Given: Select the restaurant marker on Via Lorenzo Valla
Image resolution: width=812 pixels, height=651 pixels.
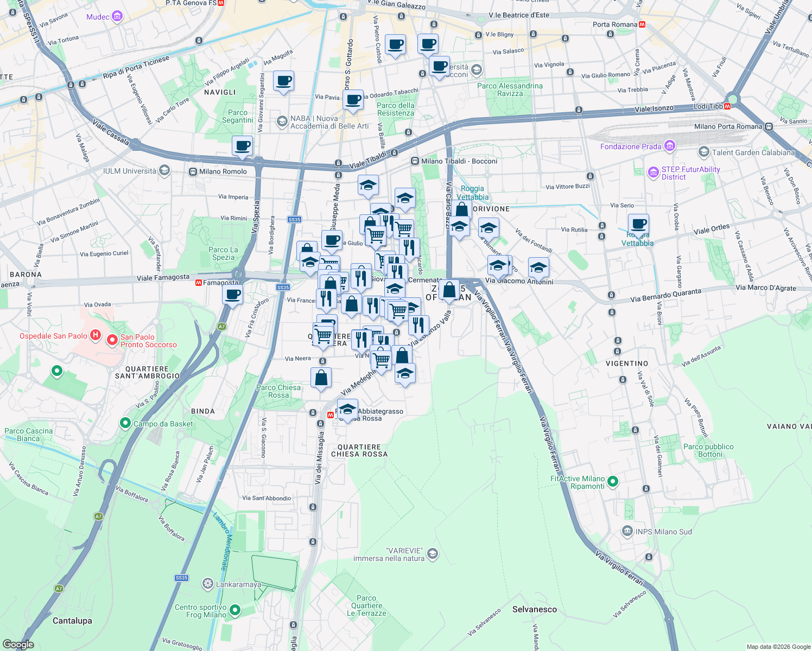Looking at the screenshot, I should point(418,325).
